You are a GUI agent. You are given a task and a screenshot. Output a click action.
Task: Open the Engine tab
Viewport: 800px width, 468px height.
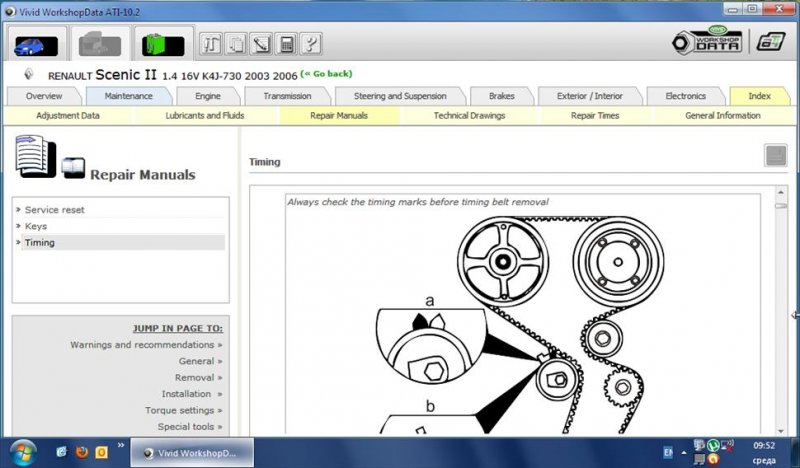coord(208,96)
